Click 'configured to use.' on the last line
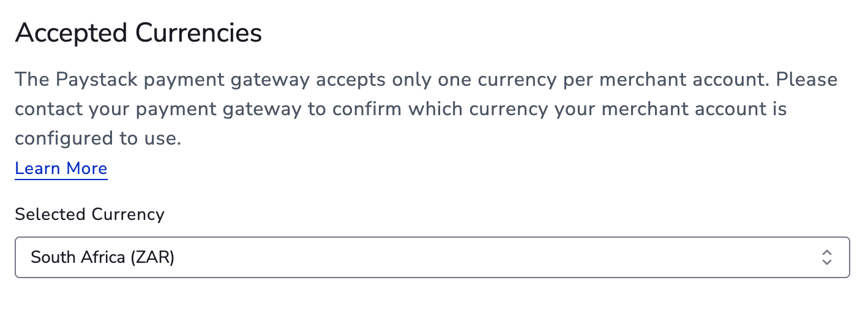This screenshot has height=310, width=868. pyautogui.click(x=98, y=138)
